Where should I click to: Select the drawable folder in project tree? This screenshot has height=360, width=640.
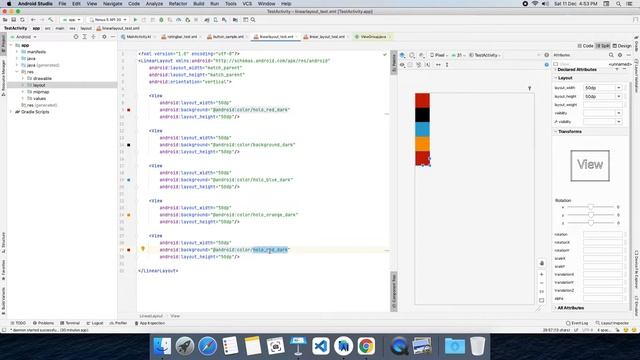tap(42, 78)
